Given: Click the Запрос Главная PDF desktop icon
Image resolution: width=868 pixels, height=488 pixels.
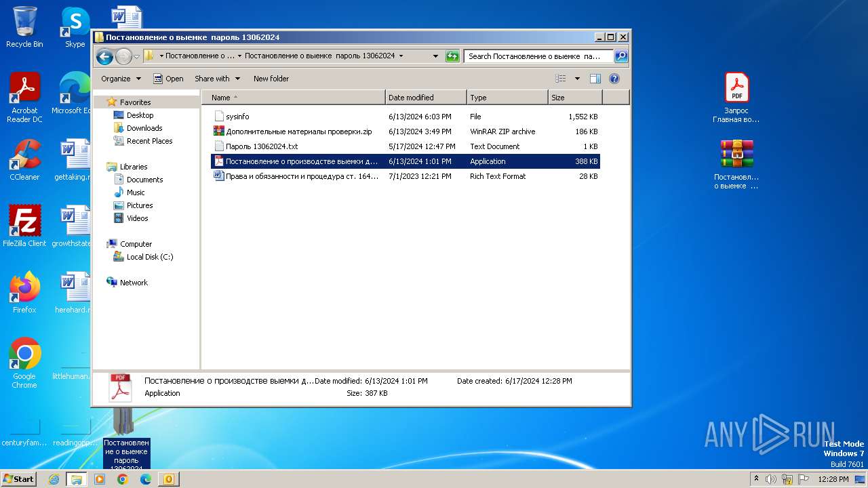Looking at the screenshot, I should (736, 98).
